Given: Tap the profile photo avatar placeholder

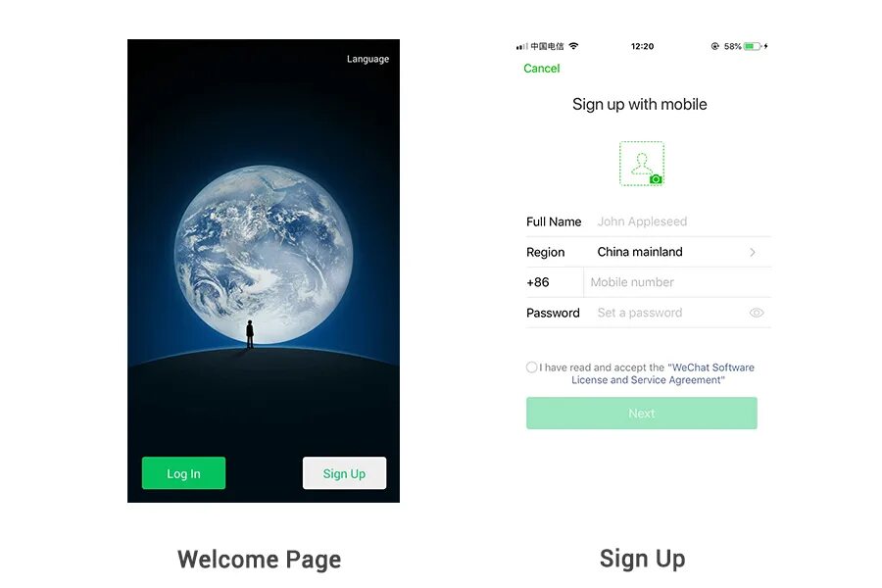Looking at the screenshot, I should [642, 164].
